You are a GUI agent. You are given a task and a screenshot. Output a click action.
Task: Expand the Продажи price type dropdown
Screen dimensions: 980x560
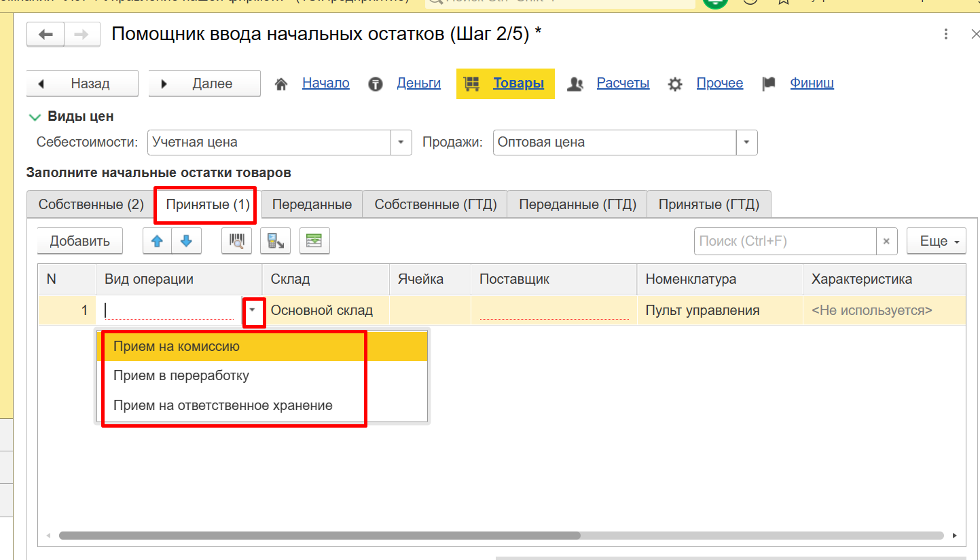(747, 143)
